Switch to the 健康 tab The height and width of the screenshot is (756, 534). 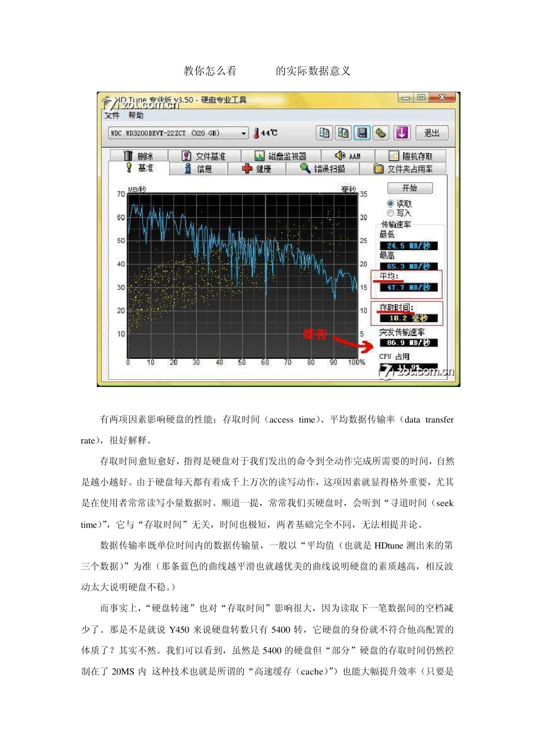point(257,169)
